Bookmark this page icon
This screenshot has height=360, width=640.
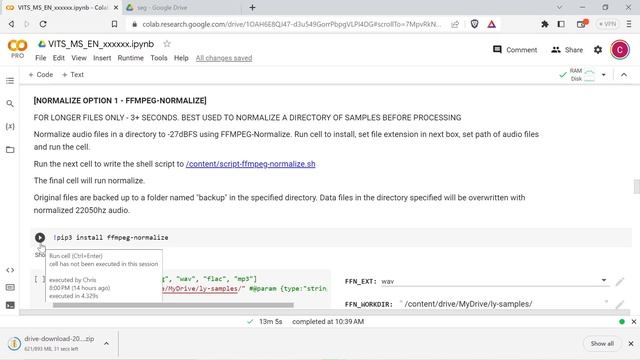pyautogui.click(x=114, y=24)
